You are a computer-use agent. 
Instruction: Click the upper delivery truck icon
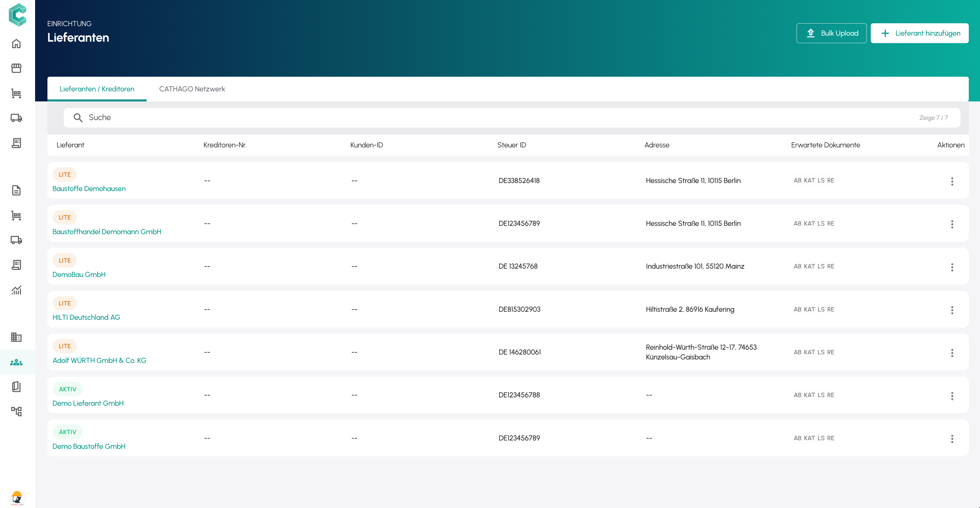pyautogui.click(x=16, y=118)
